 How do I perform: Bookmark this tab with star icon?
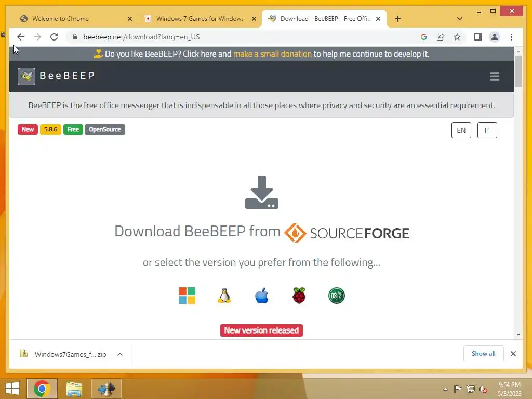point(457,37)
